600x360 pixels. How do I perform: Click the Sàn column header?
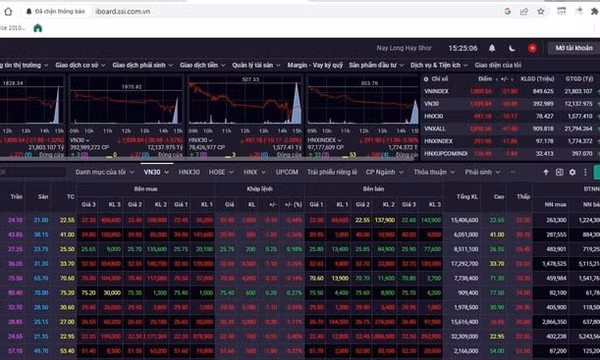[x=43, y=197]
